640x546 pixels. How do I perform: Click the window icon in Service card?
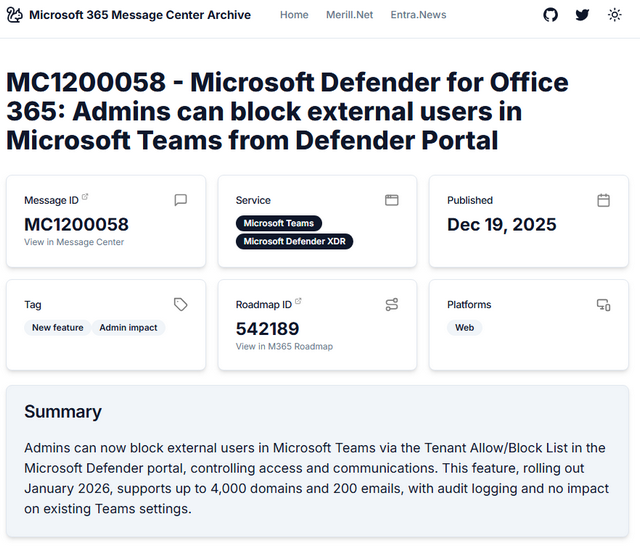(x=392, y=200)
